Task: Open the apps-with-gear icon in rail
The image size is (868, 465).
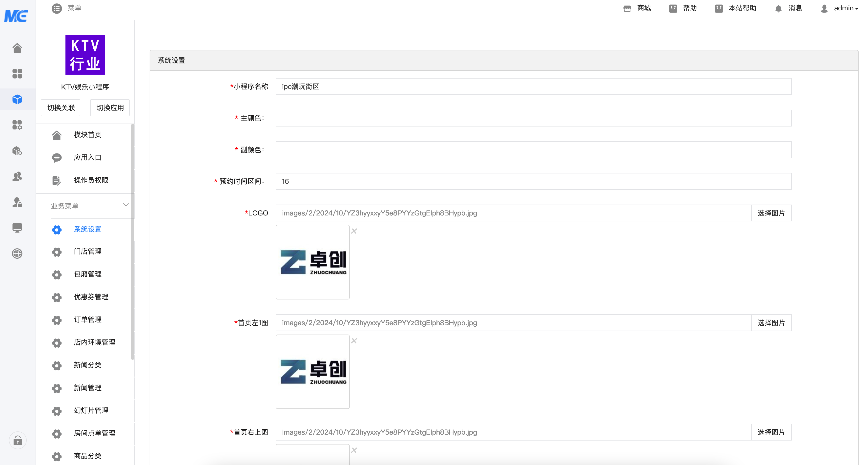Action: pyautogui.click(x=17, y=125)
